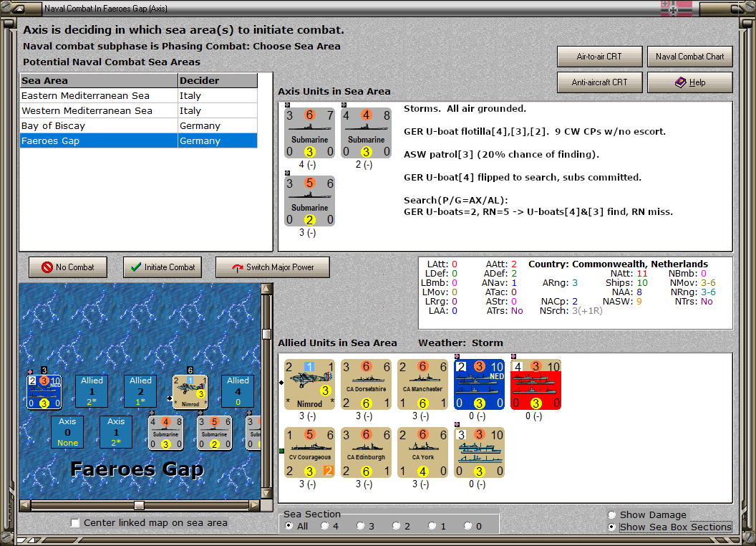Screen dimensions: 756x546
Task: Click the NED convoy stack on the Faeroes Gap map
Action: [x=44, y=391]
